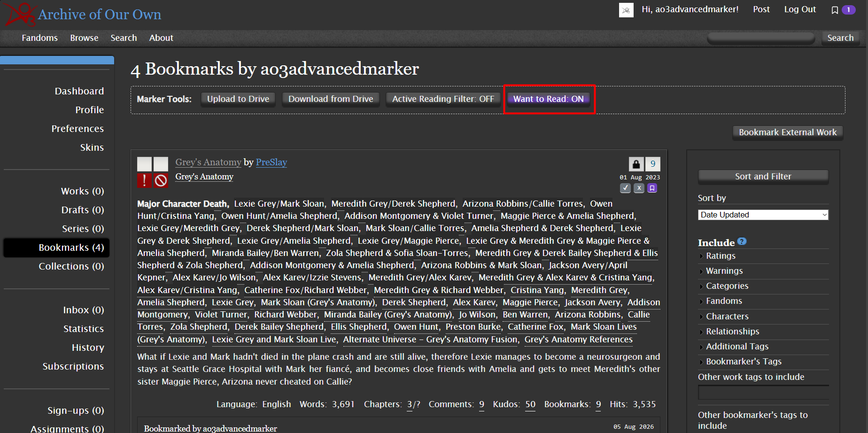This screenshot has height=433, width=868.
Task: Open the Works (0) sidebar link
Action: pos(83,191)
